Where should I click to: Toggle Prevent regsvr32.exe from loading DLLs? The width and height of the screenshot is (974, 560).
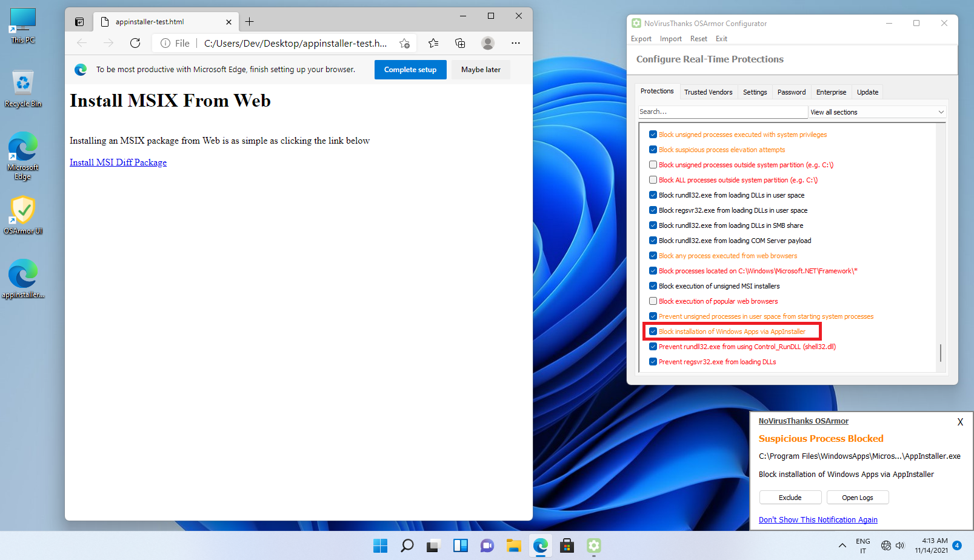click(x=653, y=362)
